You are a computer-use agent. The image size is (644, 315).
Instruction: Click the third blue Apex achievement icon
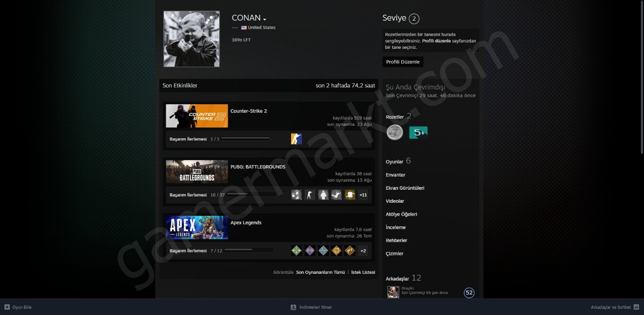[x=323, y=251]
